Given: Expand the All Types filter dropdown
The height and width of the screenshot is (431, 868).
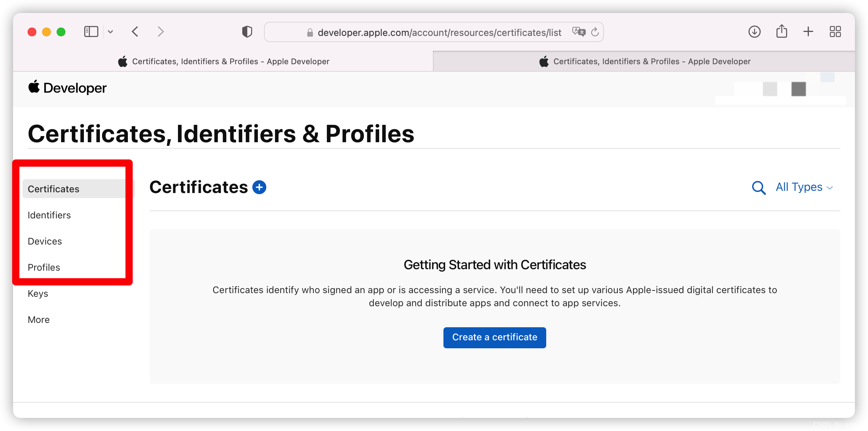Looking at the screenshot, I should coord(804,187).
